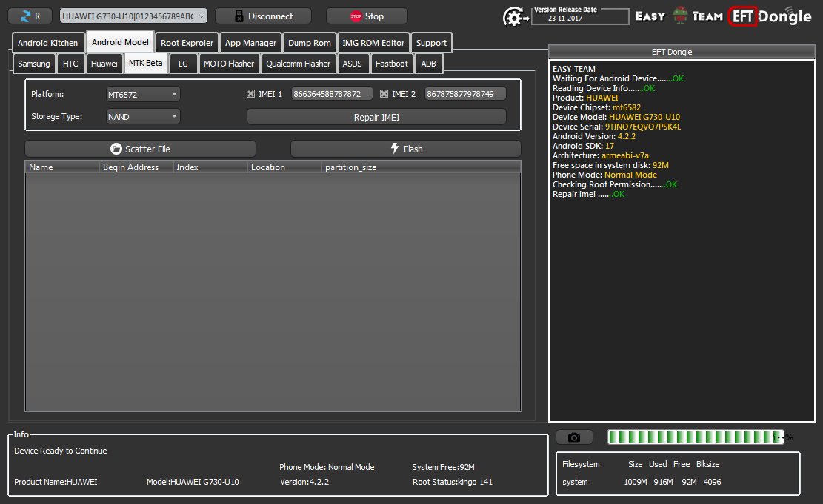This screenshot has height=504, width=823.
Task: Click the IMEI 2 input field
Action: [465, 94]
